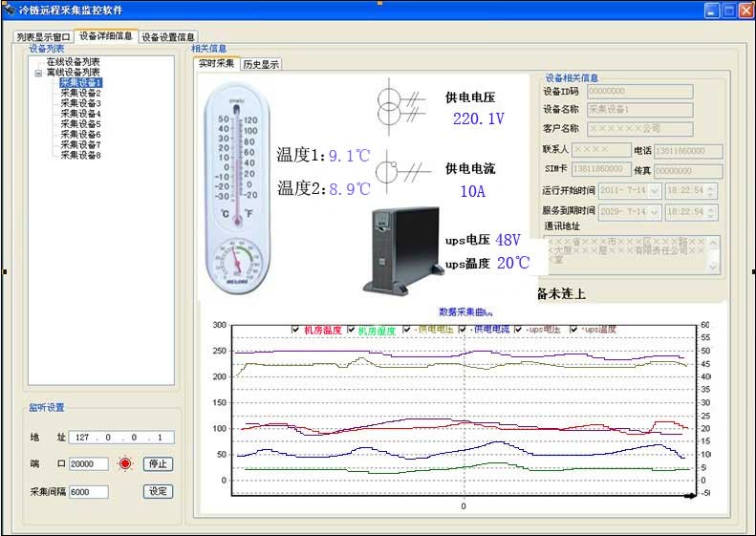The image size is (756, 536).
Task: Select 在线设备列表 in the tree
Action: tap(74, 62)
